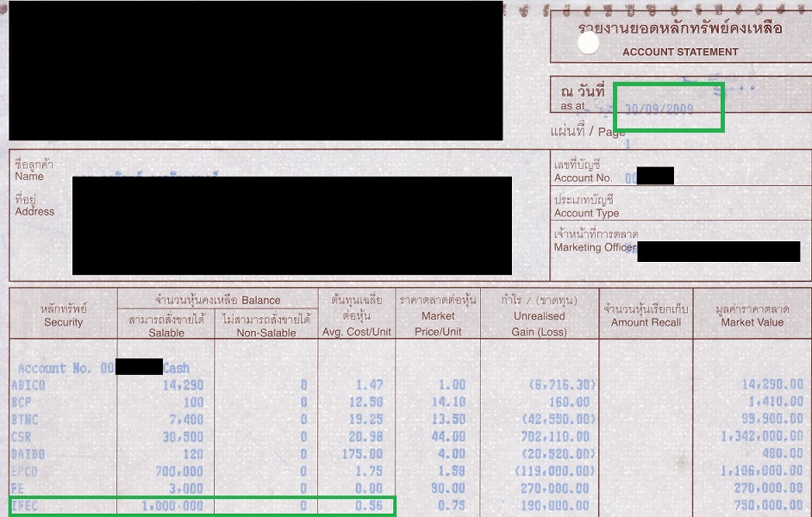Click the 'as at' date label
812x517 pixels.
(x=572, y=106)
